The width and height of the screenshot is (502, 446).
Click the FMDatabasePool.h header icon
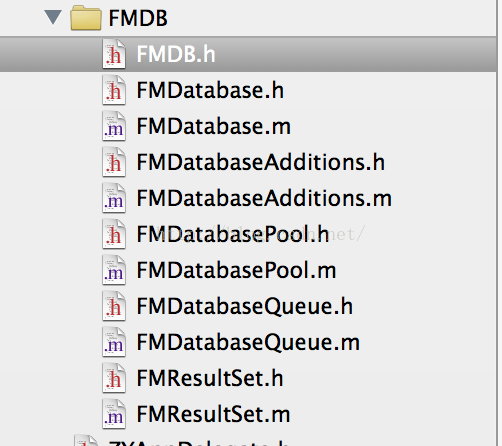pyautogui.click(x=114, y=234)
